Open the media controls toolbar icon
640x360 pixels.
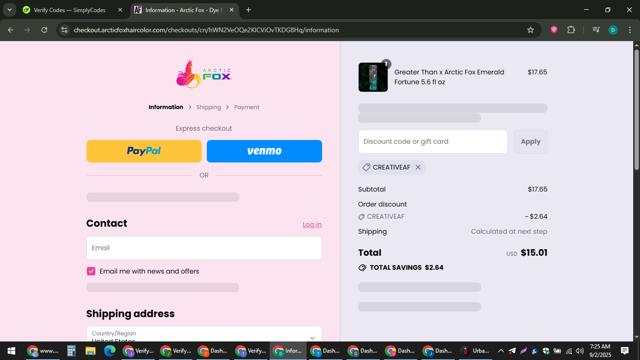click(x=596, y=30)
